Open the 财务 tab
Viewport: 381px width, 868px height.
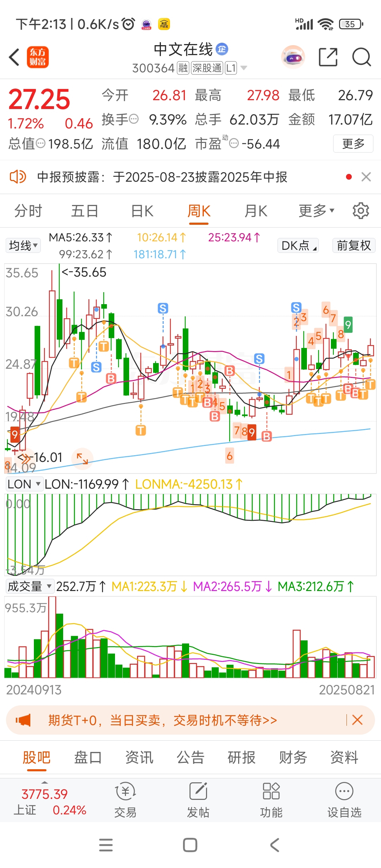(293, 757)
